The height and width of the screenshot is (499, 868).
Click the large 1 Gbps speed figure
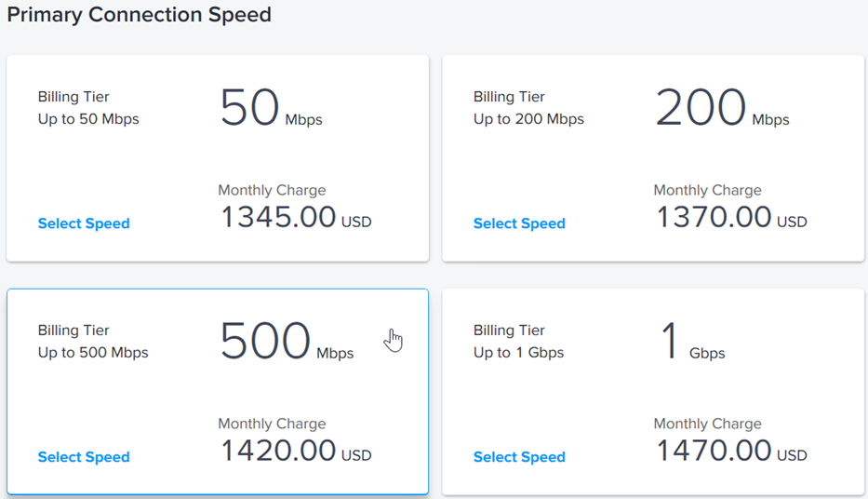point(693,341)
